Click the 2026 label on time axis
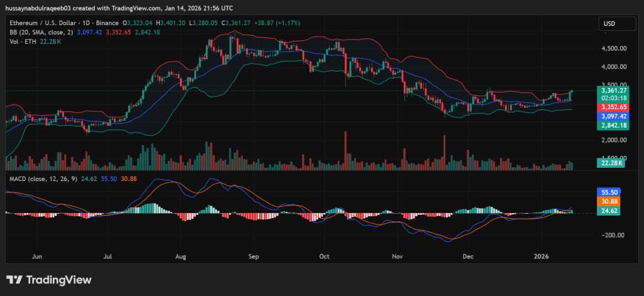The height and width of the screenshot is (296, 644). [x=541, y=256]
